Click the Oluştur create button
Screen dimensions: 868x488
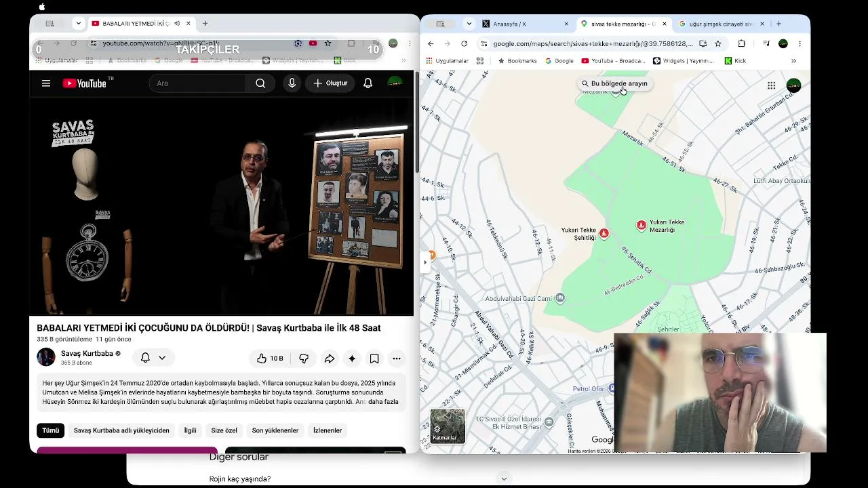tap(330, 83)
